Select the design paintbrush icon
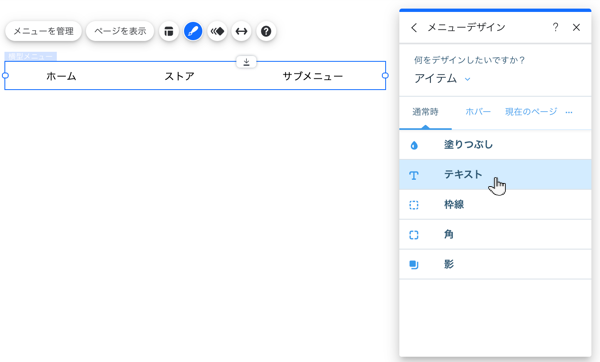 coord(193,31)
